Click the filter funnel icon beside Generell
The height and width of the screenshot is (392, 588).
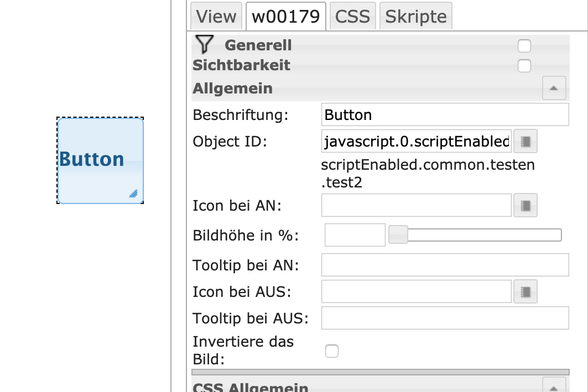(204, 44)
